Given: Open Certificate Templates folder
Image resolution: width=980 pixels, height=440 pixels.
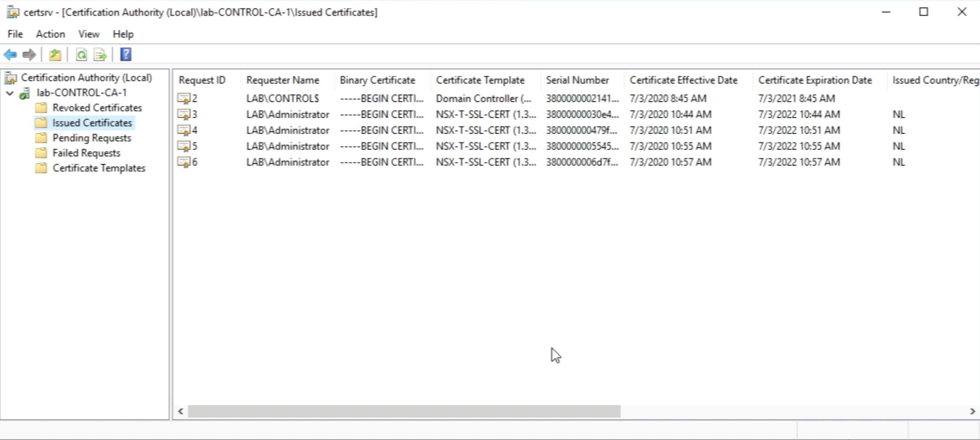Looking at the screenshot, I should coord(99,168).
